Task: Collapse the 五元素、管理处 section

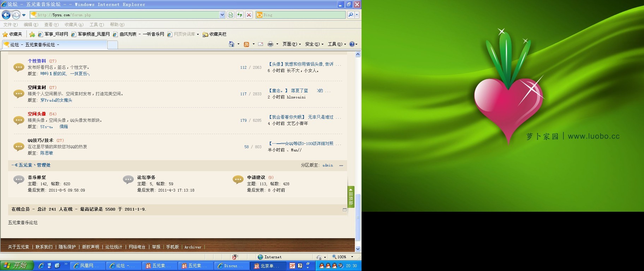Action: [341, 165]
